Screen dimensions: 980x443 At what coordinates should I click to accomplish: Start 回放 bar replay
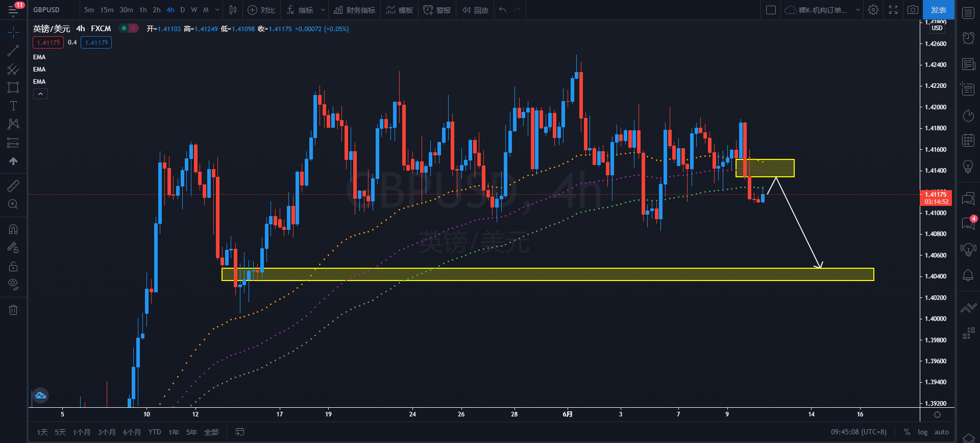[476, 10]
